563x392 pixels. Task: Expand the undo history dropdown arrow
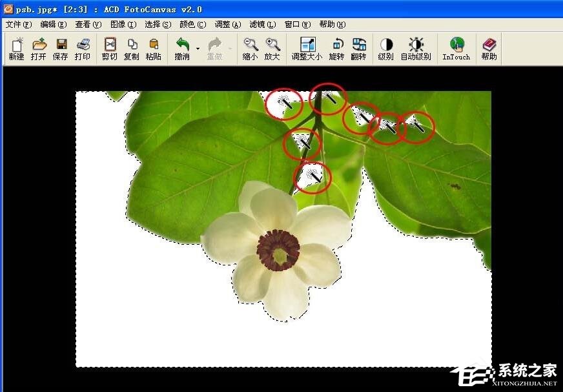coord(198,48)
